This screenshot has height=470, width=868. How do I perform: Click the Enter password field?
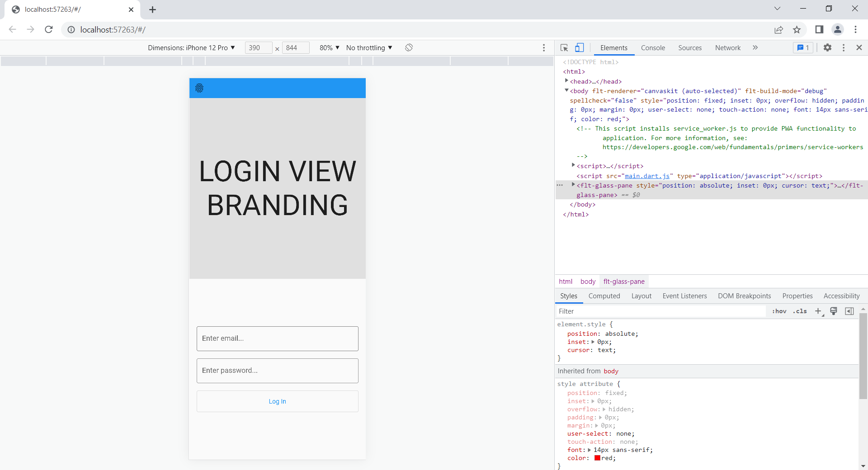pos(278,371)
